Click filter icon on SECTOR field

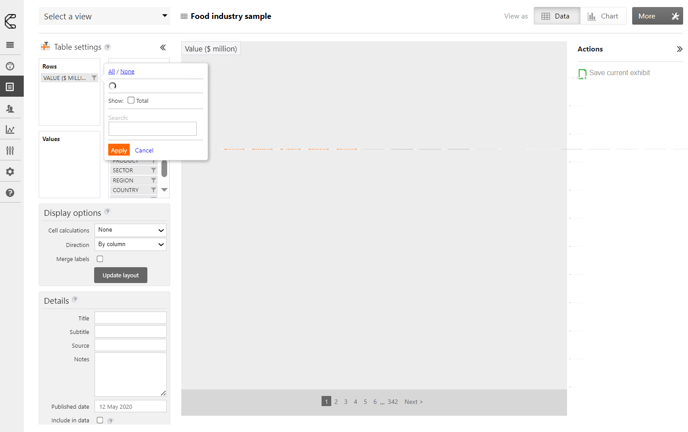(x=154, y=170)
